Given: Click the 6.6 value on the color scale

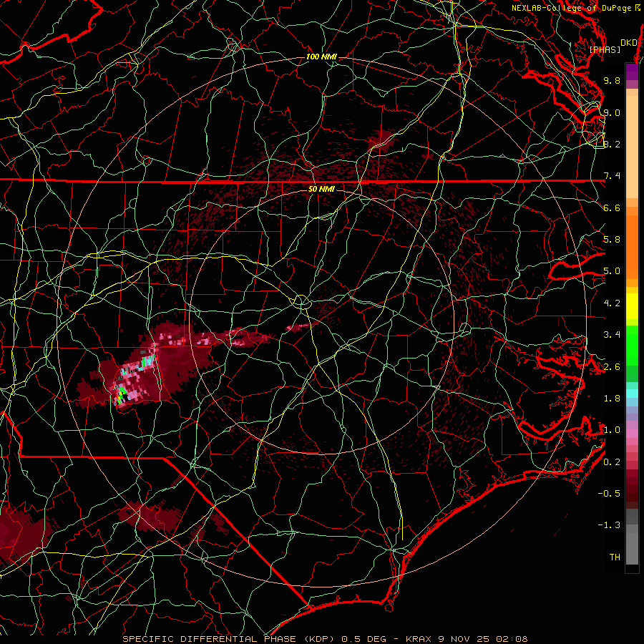Looking at the screenshot, I should pos(612,208).
